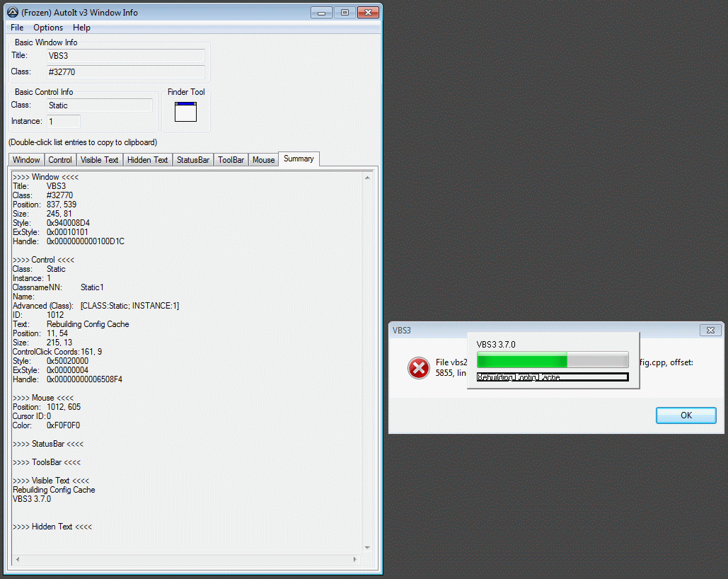Switch to the Window tab
728x579 pixels.
click(26, 160)
